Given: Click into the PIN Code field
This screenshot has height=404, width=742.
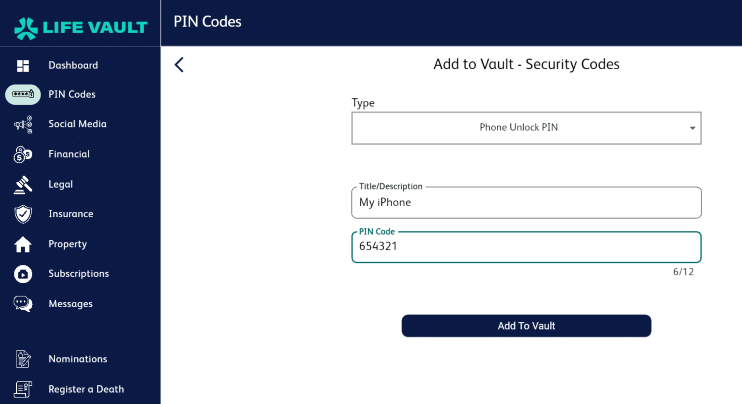Looking at the screenshot, I should [x=526, y=247].
